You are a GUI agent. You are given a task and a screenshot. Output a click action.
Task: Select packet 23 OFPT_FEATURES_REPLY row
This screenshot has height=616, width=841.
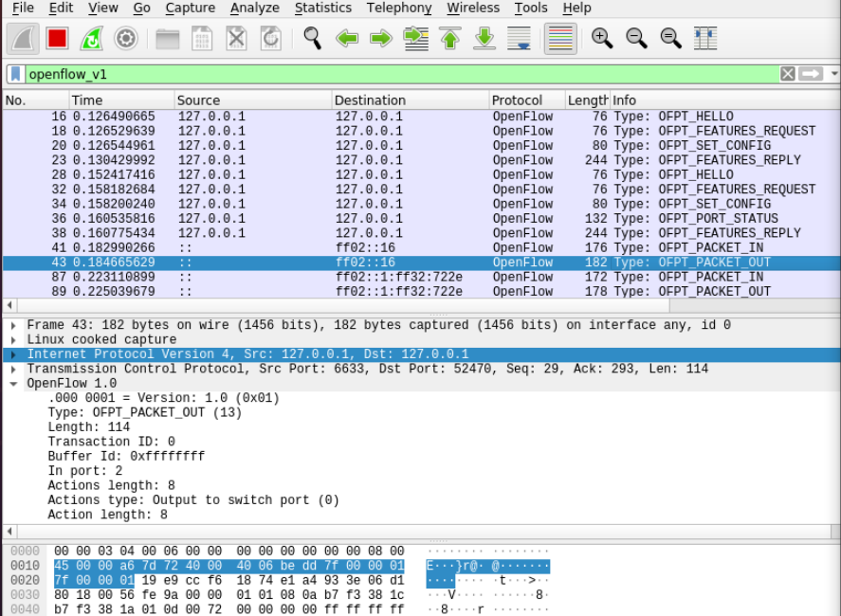(421, 160)
